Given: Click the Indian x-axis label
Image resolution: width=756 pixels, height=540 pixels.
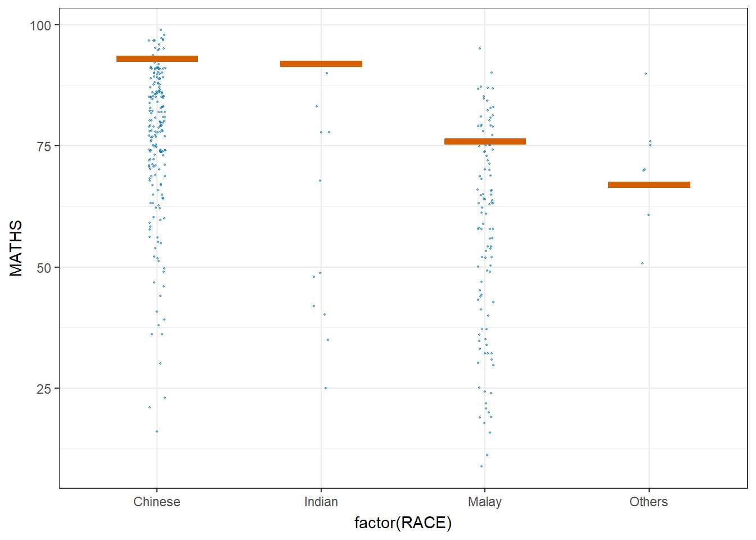Looking at the screenshot, I should [x=321, y=502].
